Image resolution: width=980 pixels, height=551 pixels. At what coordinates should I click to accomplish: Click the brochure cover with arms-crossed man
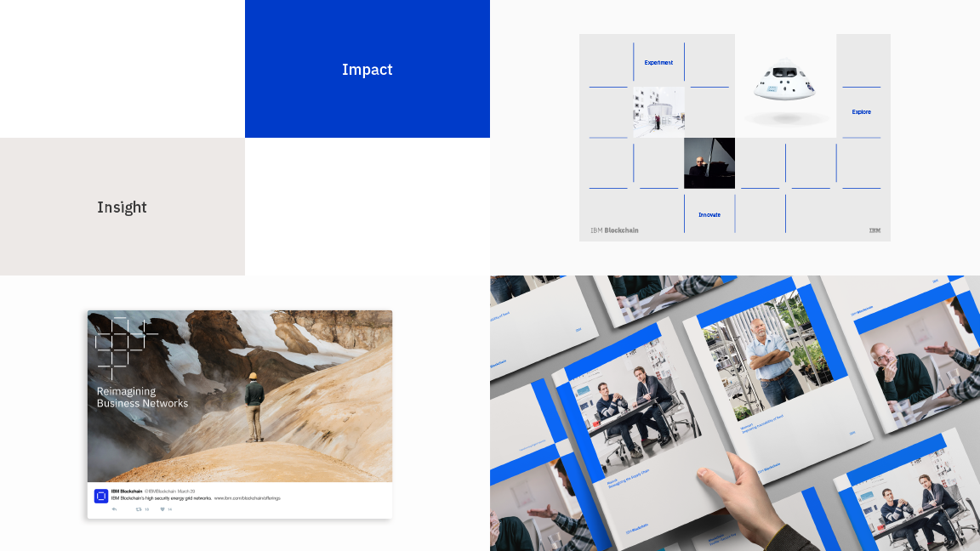point(778,381)
